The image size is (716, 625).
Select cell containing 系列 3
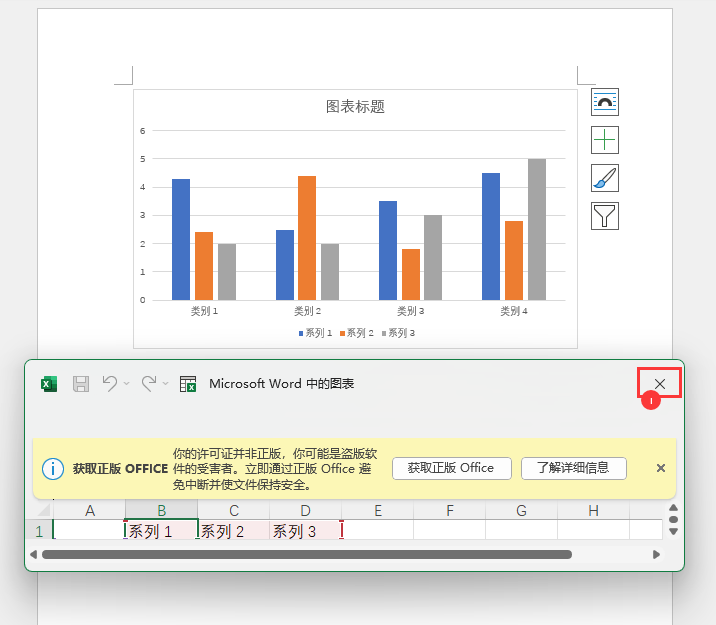pyautogui.click(x=305, y=530)
